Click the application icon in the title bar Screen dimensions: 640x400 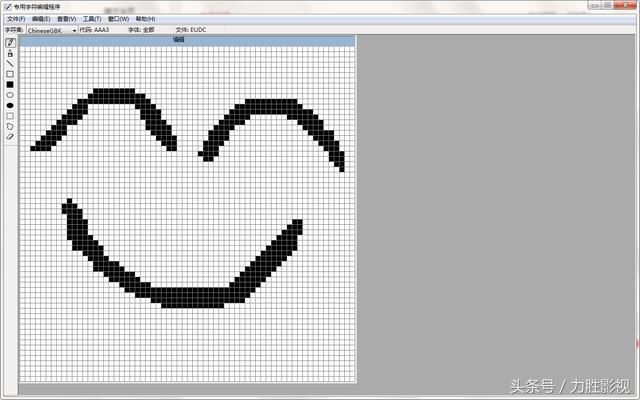tap(8, 7)
